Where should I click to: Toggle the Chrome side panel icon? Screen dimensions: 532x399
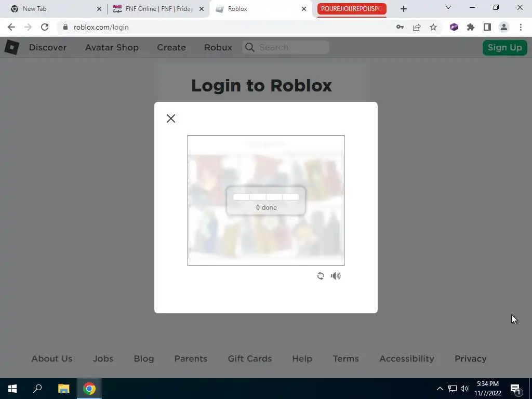(487, 27)
